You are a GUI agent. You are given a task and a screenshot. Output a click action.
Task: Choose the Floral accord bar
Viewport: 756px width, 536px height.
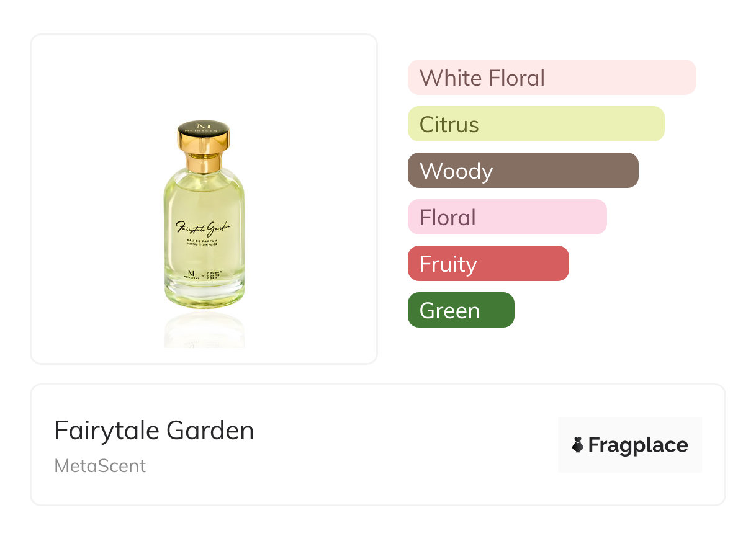coord(506,217)
